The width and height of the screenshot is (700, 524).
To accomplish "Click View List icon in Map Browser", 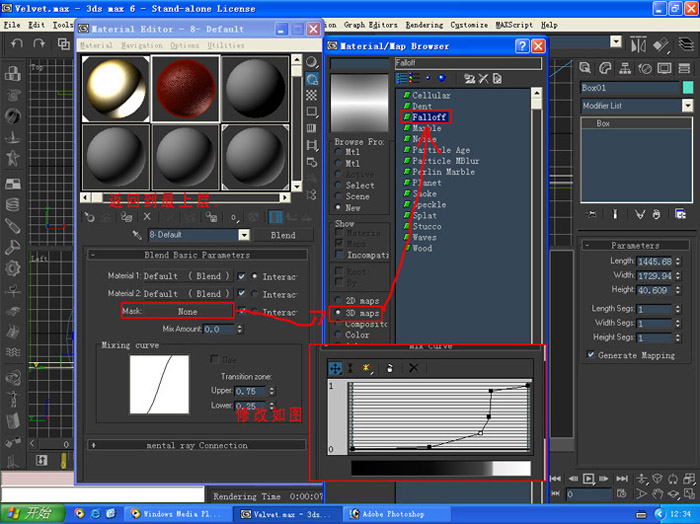I will [402, 79].
